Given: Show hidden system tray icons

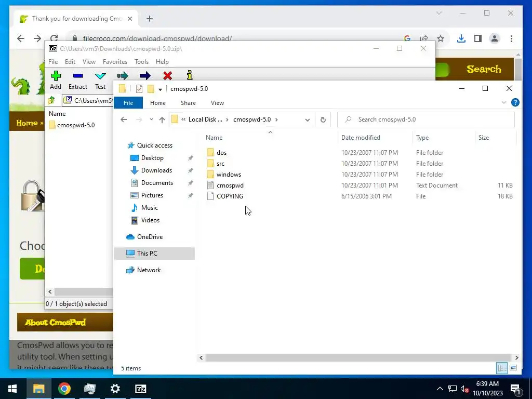Looking at the screenshot, I should point(440,389).
